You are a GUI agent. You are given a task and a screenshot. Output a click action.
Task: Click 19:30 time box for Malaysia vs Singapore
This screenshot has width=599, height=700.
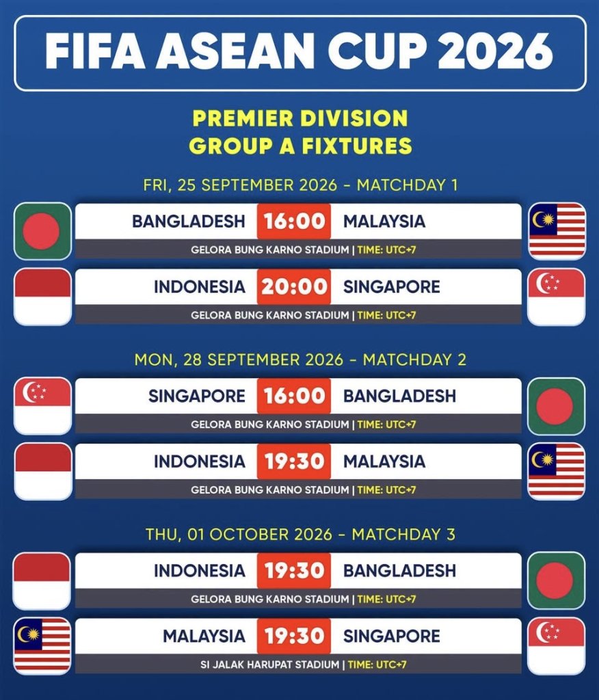[x=293, y=636]
